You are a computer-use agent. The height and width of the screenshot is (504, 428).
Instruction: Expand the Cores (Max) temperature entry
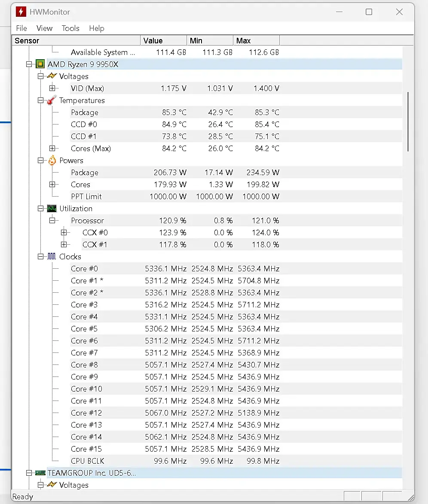(x=53, y=149)
